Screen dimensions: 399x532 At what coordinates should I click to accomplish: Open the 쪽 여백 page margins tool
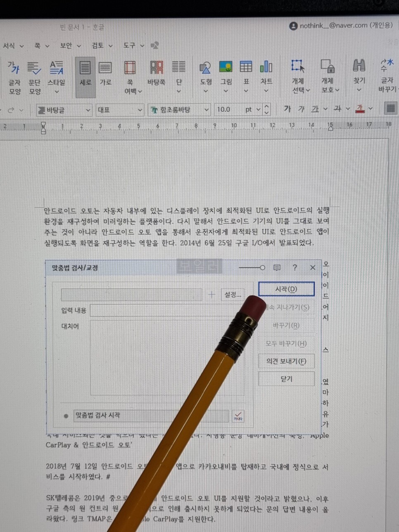tap(130, 77)
